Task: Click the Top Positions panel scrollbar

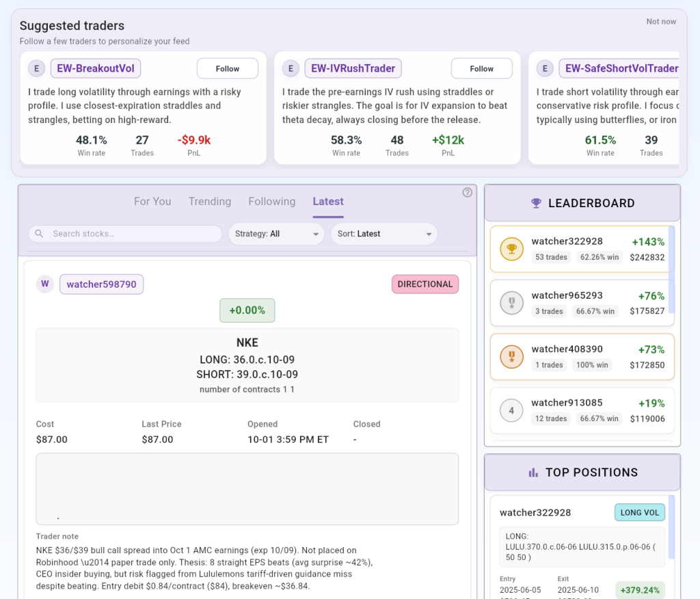Action: [671, 527]
